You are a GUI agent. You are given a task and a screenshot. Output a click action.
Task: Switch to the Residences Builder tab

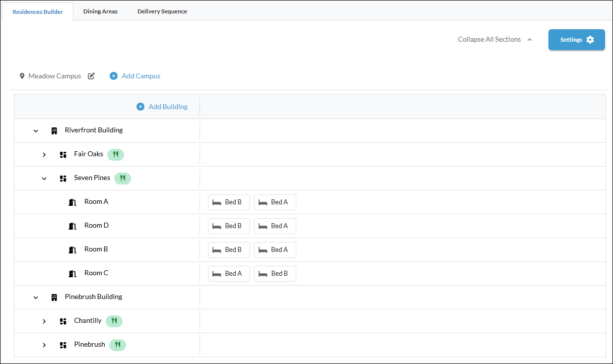38,11
